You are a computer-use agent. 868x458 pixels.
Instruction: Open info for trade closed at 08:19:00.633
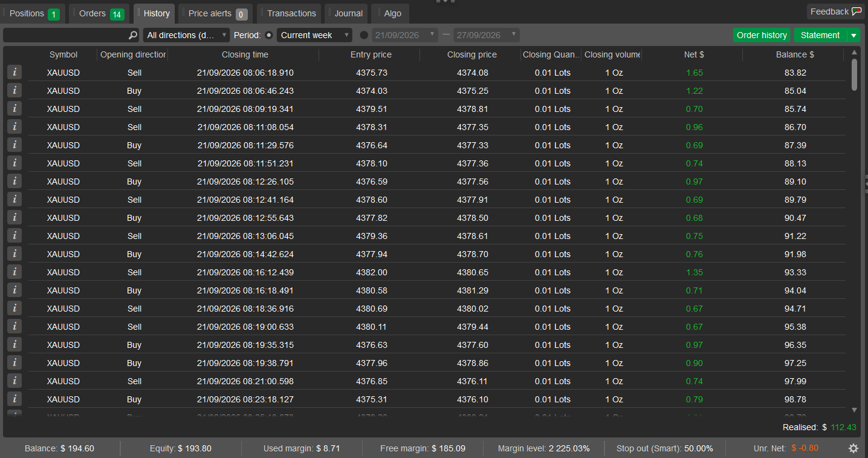click(15, 326)
